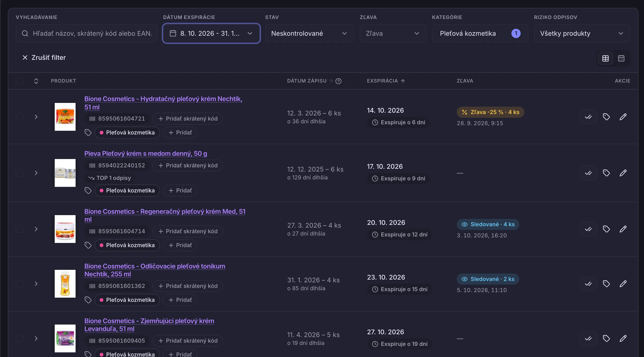The width and height of the screenshot is (644, 357).
Task: Edit Odličovacie pleťové tonikum entry
Action: point(623,284)
